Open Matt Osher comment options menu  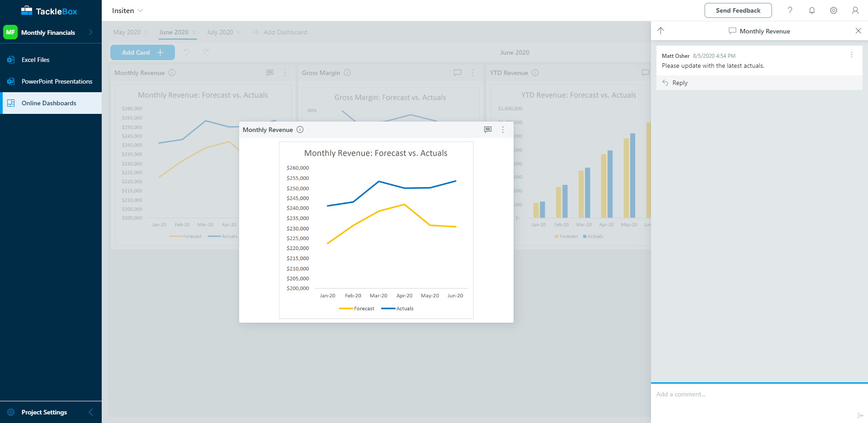(852, 55)
